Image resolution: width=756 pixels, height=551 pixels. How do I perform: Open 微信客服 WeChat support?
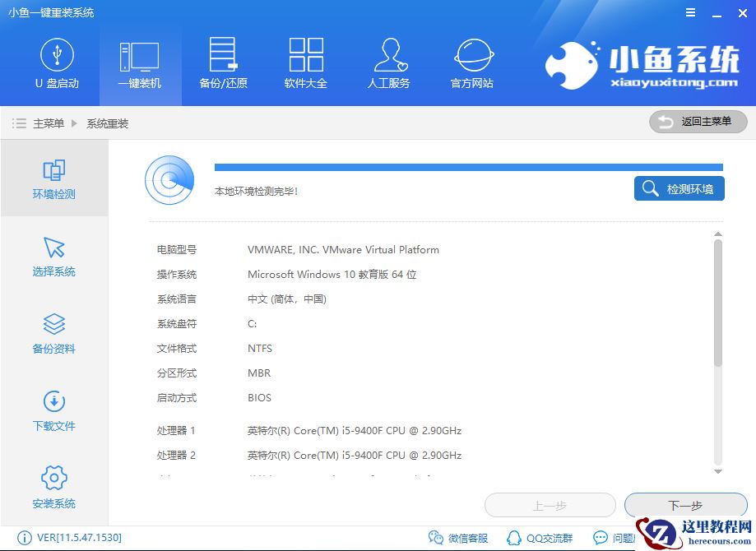coord(458,538)
